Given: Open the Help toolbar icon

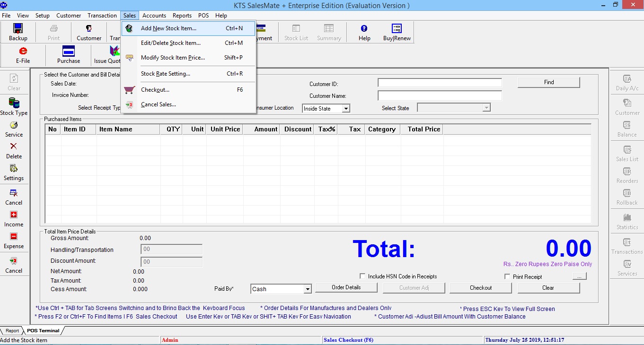Looking at the screenshot, I should click(x=364, y=28).
